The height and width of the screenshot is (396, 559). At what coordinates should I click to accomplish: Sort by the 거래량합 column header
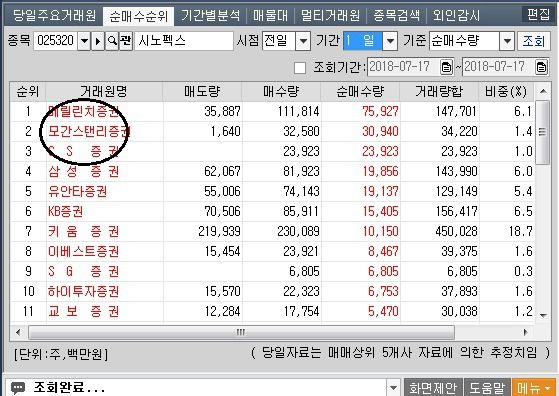tap(439, 92)
